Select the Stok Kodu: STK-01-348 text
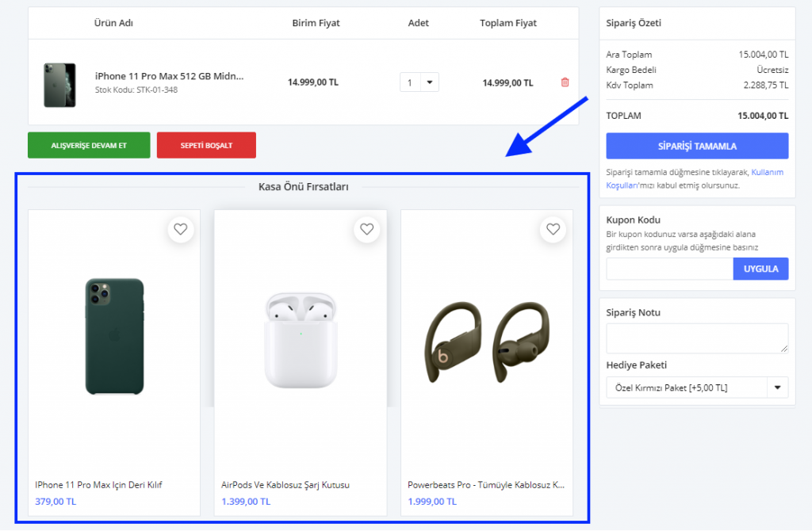Screen dimensions: 812x531 point(136,90)
